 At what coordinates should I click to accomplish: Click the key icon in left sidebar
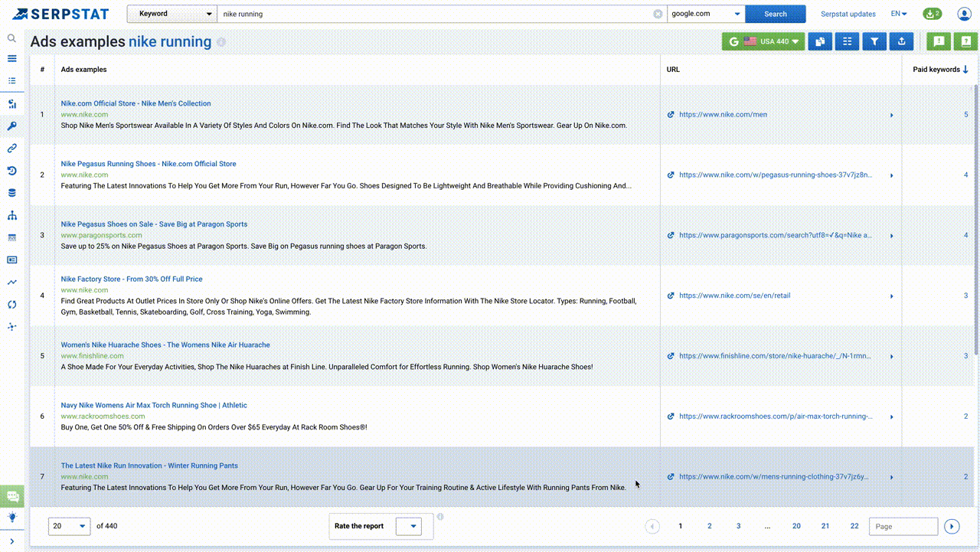click(x=11, y=126)
